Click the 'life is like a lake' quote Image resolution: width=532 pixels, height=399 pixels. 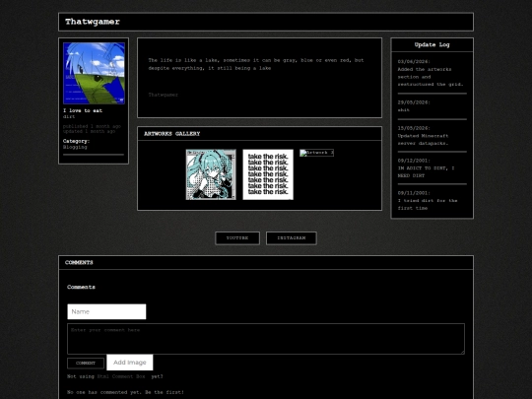(x=256, y=64)
